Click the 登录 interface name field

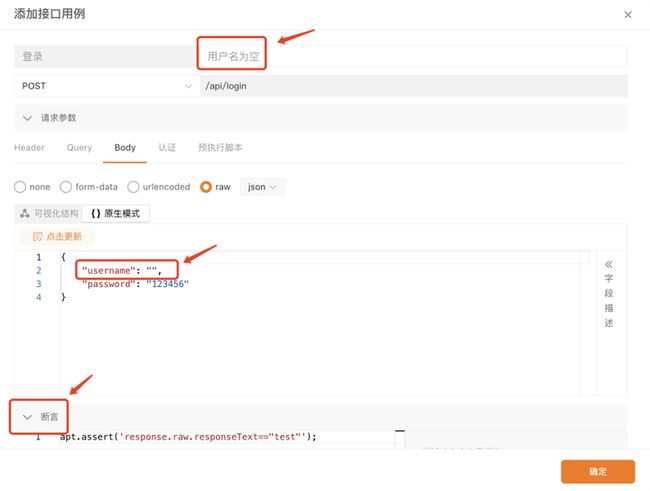105,56
